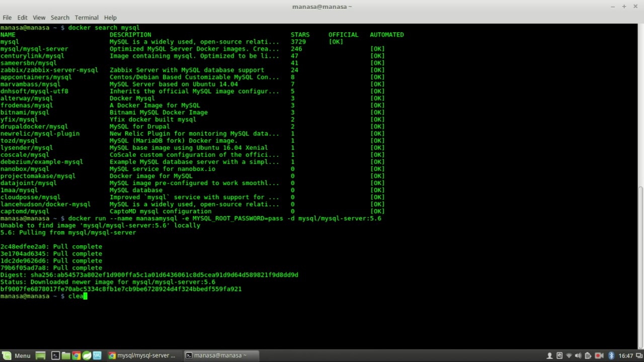
Task: Click '[OK]' in the official column for mysql
Action: tap(336, 42)
